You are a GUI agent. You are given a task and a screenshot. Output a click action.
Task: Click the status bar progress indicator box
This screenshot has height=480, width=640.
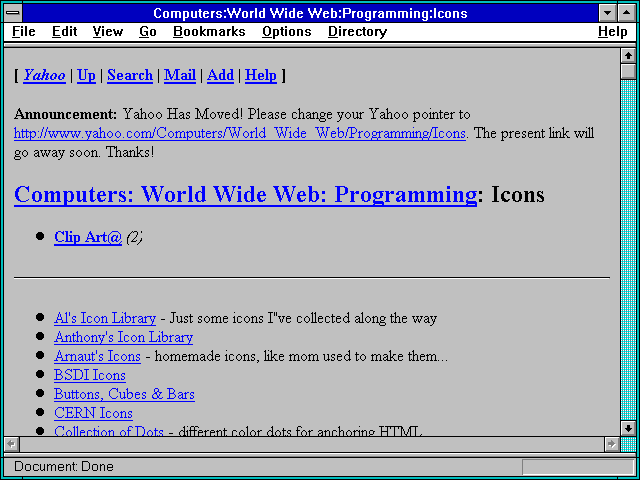coord(578,467)
